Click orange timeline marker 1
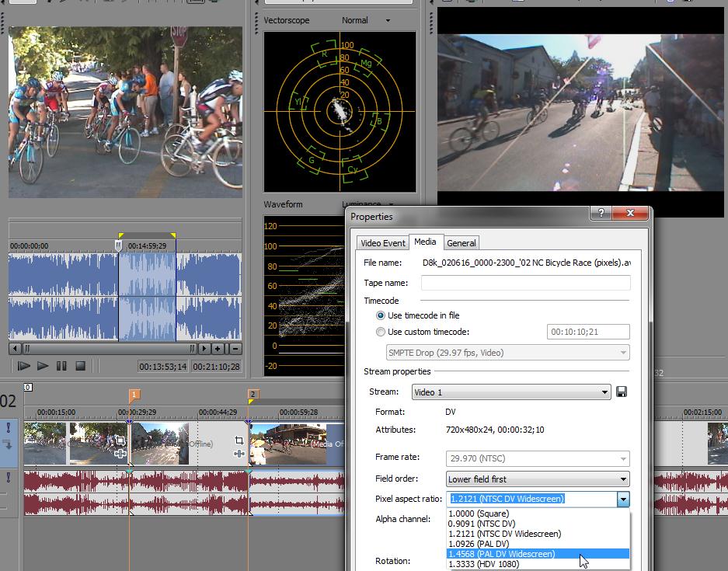 click(134, 395)
